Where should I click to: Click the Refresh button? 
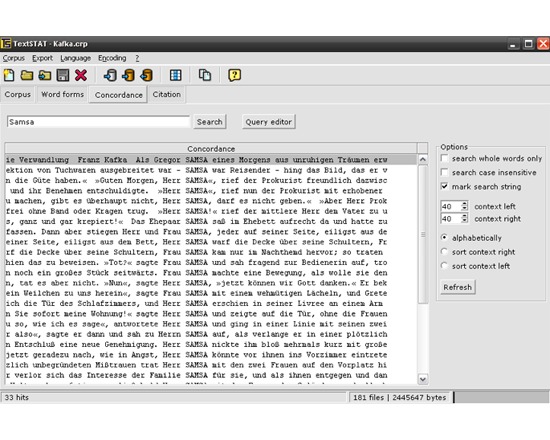click(x=457, y=287)
